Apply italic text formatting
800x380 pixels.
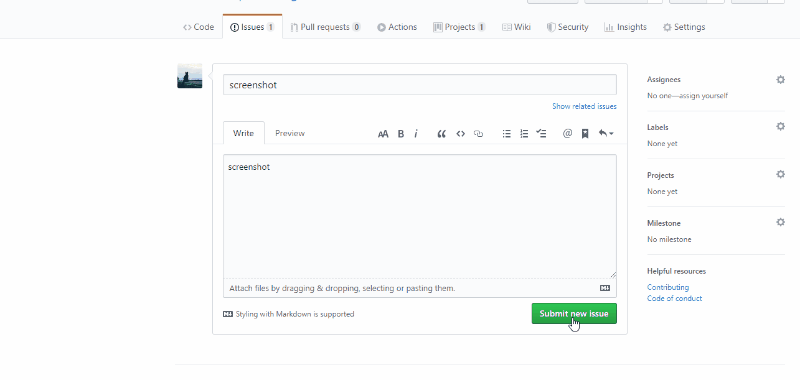click(x=416, y=134)
